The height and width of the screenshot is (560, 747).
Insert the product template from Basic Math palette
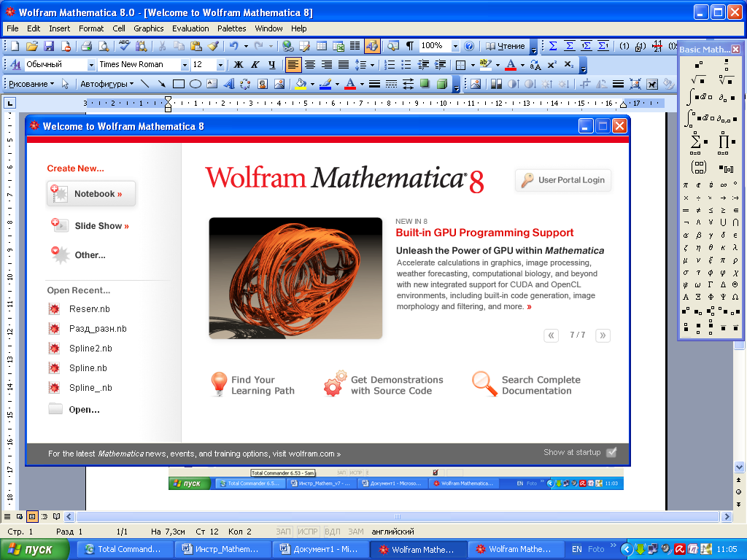click(725, 142)
